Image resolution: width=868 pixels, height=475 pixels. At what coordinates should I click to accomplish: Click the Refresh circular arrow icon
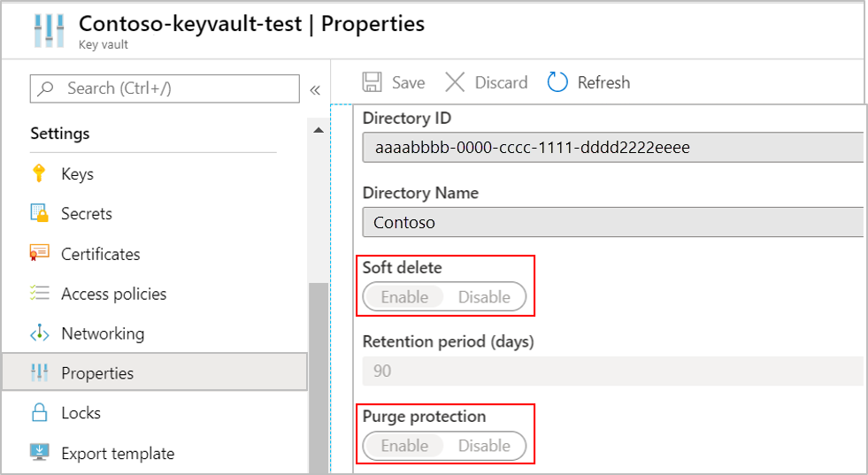[557, 82]
